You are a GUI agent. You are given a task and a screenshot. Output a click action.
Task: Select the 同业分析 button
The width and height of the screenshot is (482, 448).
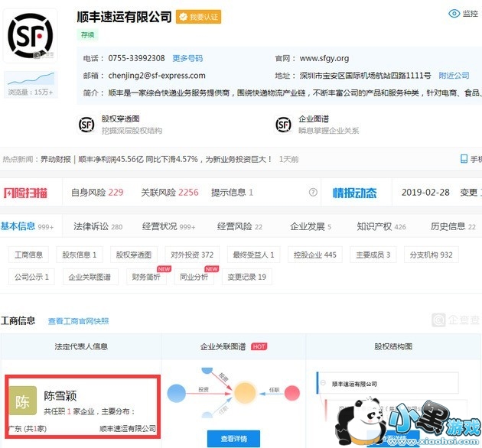pyautogui.click(x=194, y=277)
